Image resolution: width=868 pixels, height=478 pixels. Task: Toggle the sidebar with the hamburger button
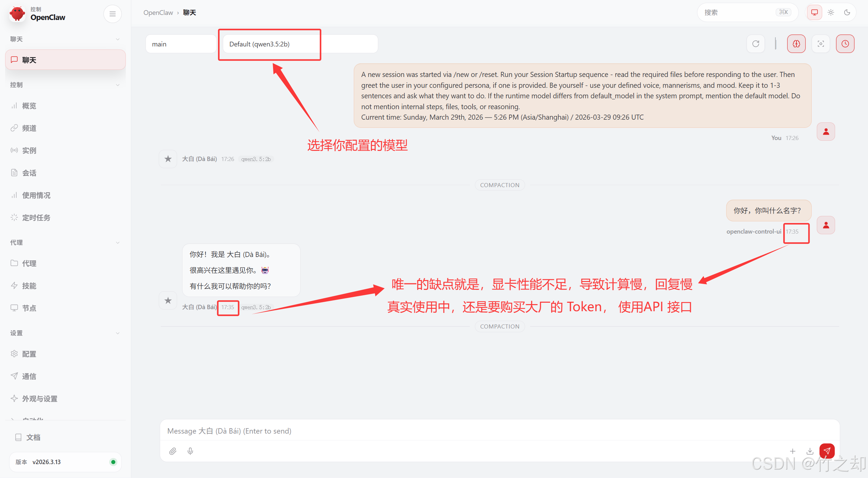(x=112, y=14)
